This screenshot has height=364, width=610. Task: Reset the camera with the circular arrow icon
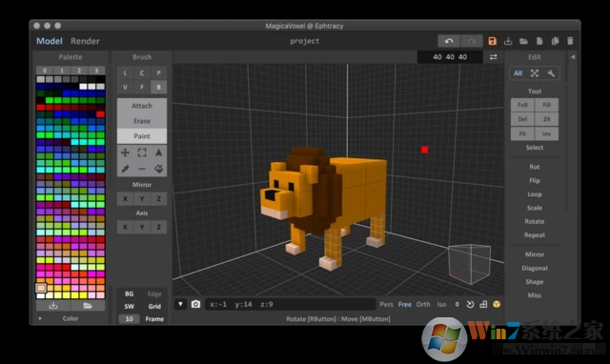470,305
